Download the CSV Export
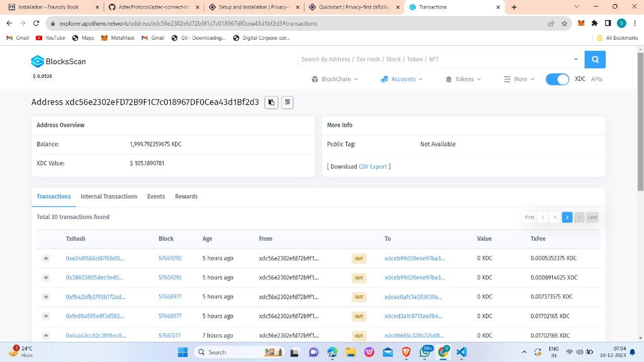This screenshot has height=362, width=644. click(x=373, y=166)
